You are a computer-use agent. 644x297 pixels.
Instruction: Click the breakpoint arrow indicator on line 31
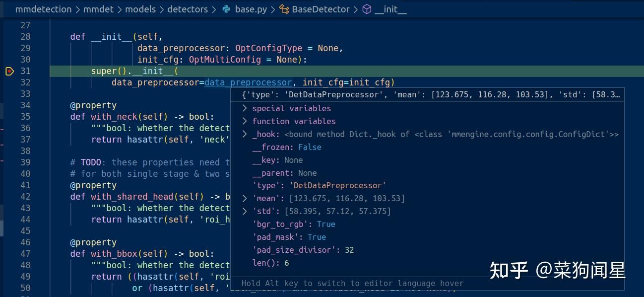click(9, 71)
